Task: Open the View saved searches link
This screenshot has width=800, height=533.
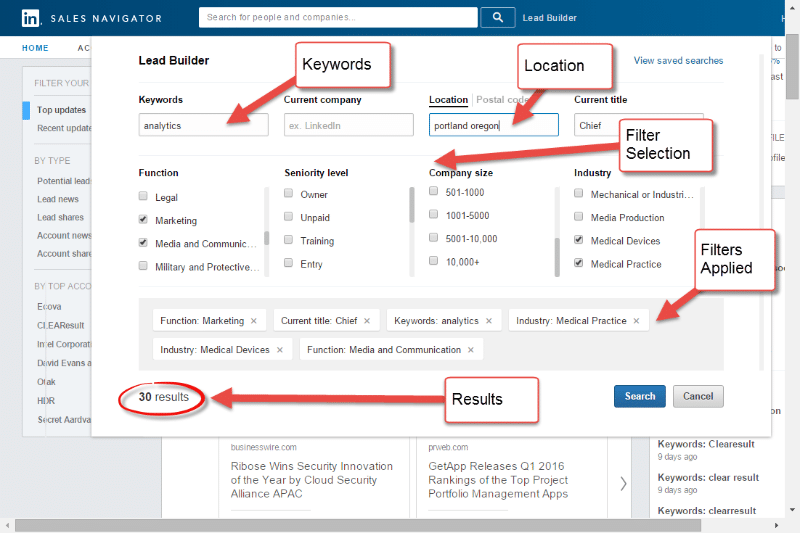Action: (x=678, y=61)
